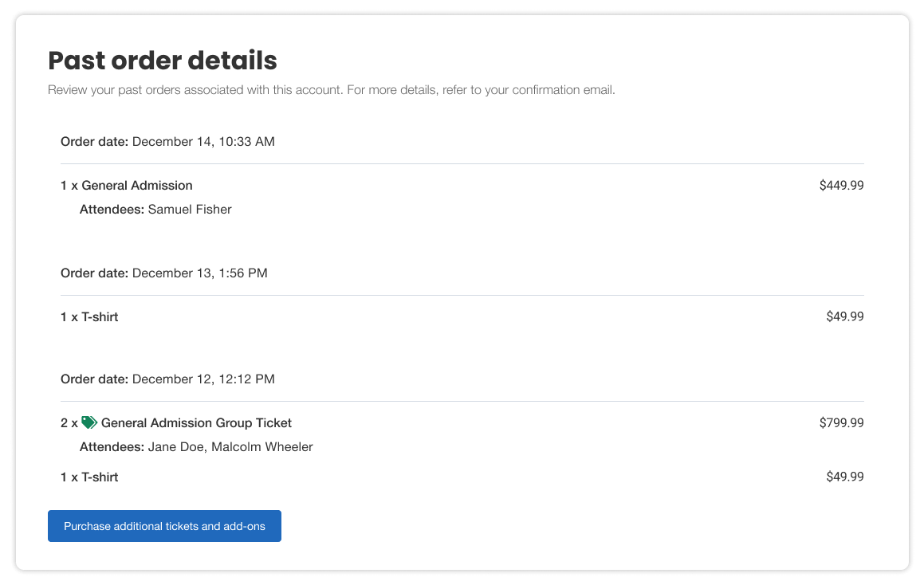The width and height of the screenshot is (924, 585).
Task: Click the Past order details heading
Action: click(x=163, y=61)
